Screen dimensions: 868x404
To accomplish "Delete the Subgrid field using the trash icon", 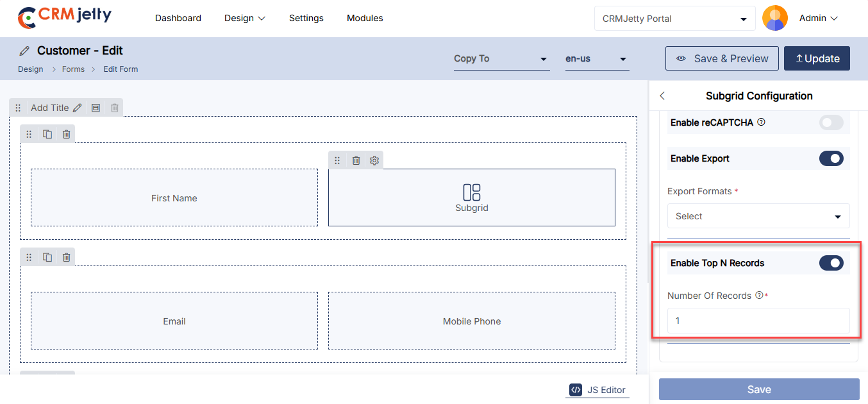I will tap(356, 160).
